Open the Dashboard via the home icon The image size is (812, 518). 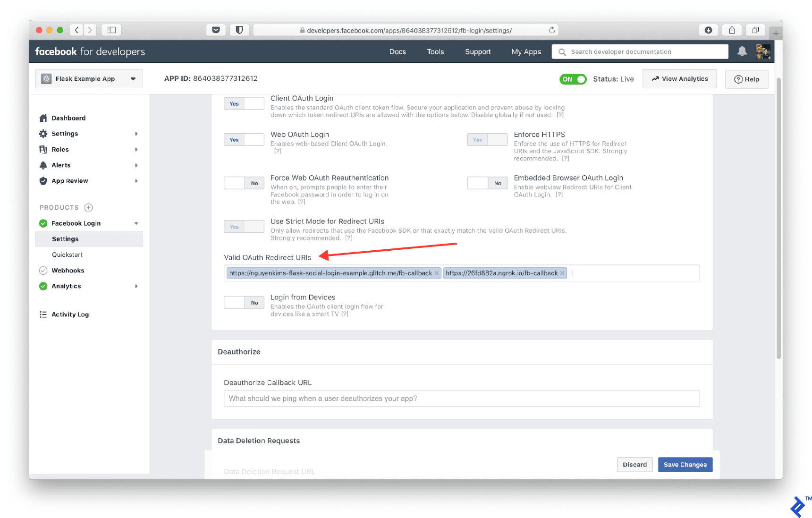[x=43, y=118]
